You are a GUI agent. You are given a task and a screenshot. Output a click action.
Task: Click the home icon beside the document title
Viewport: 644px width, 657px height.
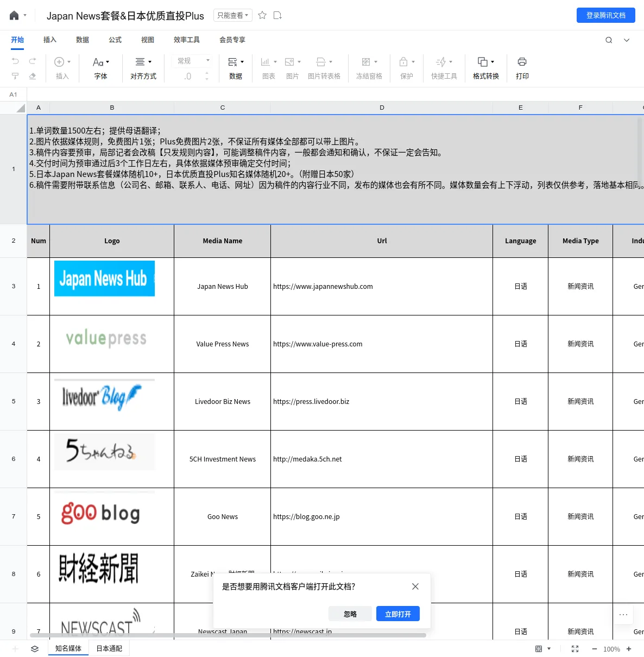tap(14, 16)
